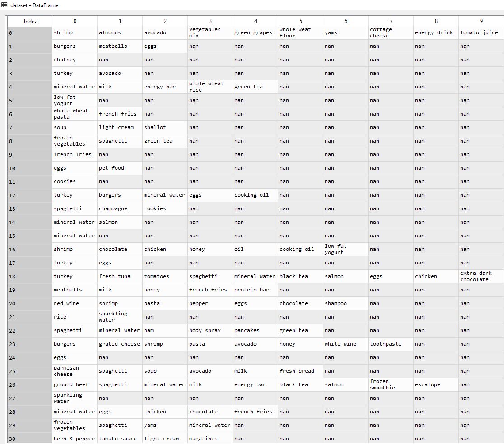Click the Index column header
This screenshot has width=504, height=444.
29,21
